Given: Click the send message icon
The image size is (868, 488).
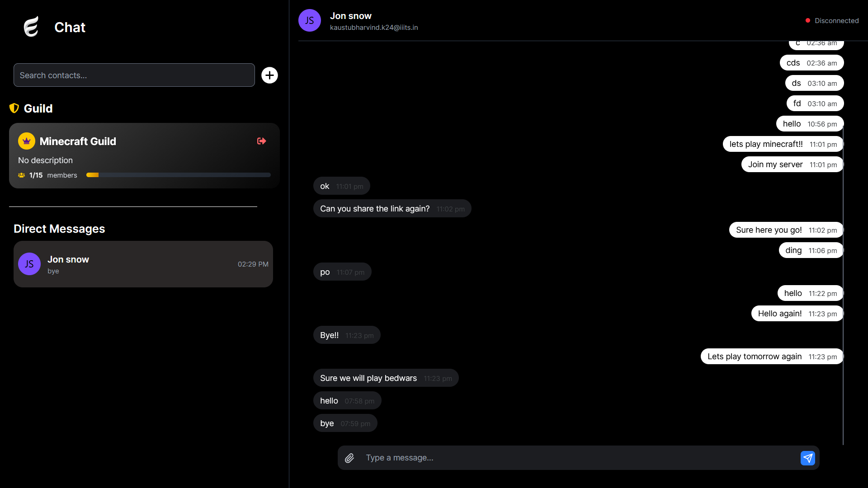Looking at the screenshot, I should (808, 458).
